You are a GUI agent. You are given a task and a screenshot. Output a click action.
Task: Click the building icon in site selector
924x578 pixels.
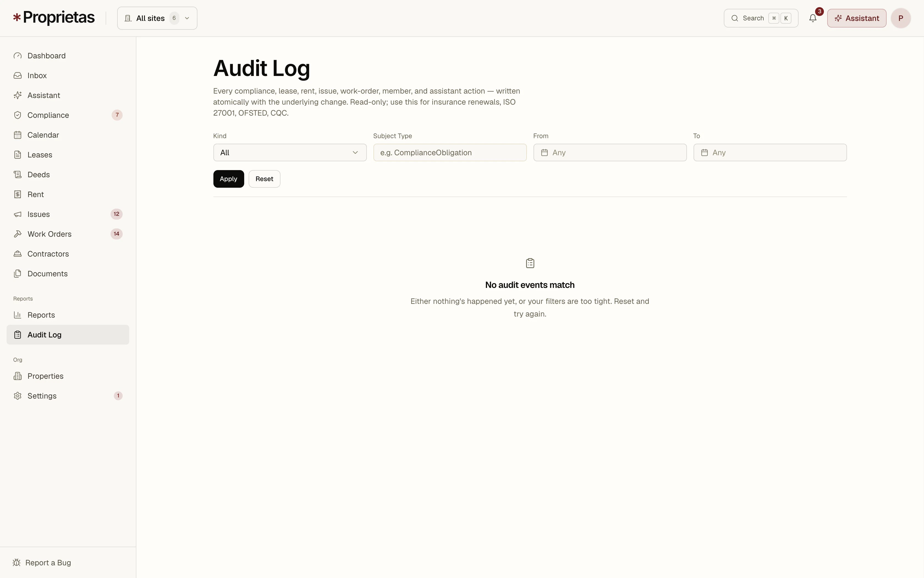tap(128, 18)
